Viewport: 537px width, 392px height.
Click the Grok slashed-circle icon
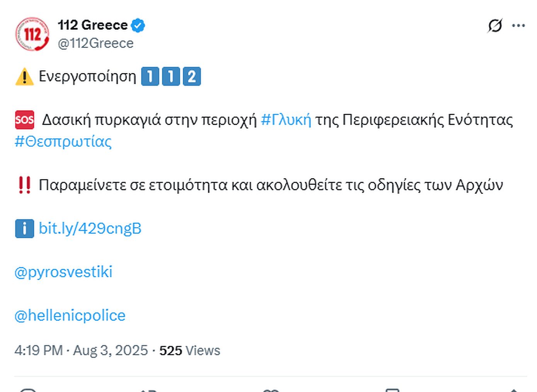[495, 26]
